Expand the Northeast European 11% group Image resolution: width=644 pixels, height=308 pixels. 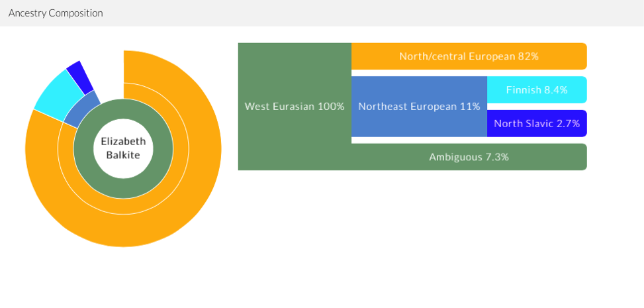coord(419,107)
